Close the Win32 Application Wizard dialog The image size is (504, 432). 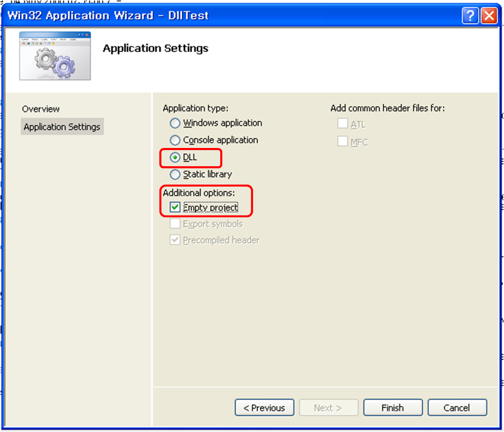pos(489,16)
